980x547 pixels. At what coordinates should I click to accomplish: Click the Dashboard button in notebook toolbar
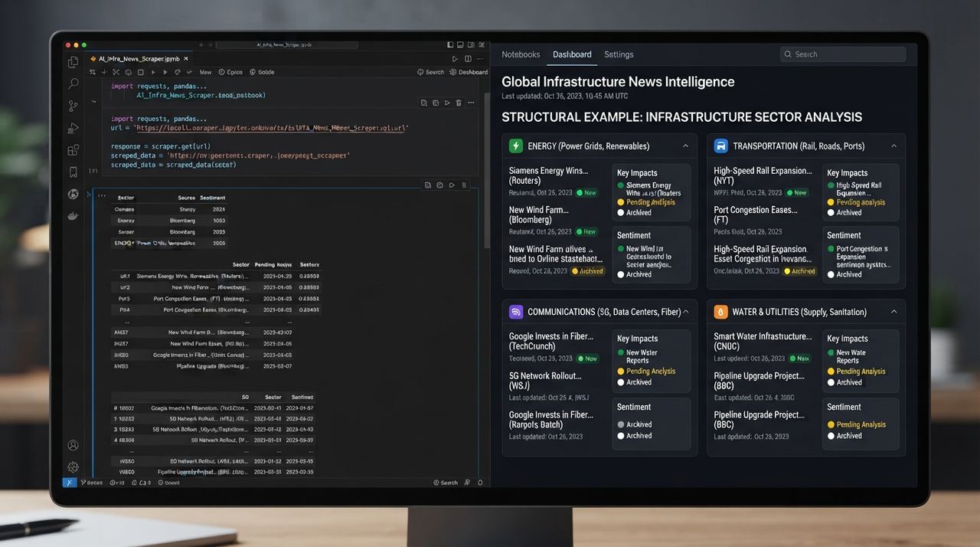(x=469, y=72)
